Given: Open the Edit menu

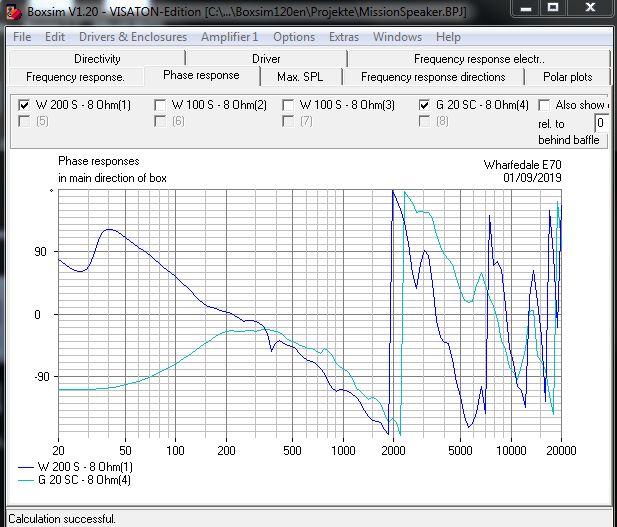Looking at the screenshot, I should pyautogui.click(x=55, y=37).
